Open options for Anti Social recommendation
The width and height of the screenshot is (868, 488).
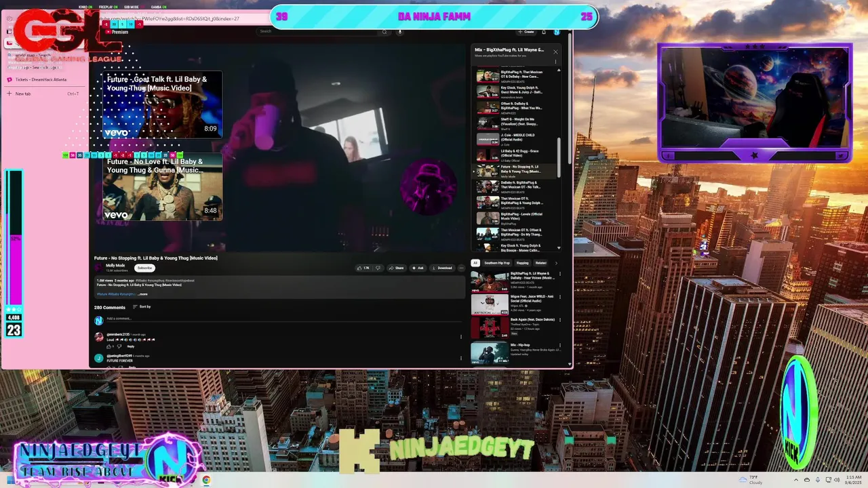[x=559, y=298]
